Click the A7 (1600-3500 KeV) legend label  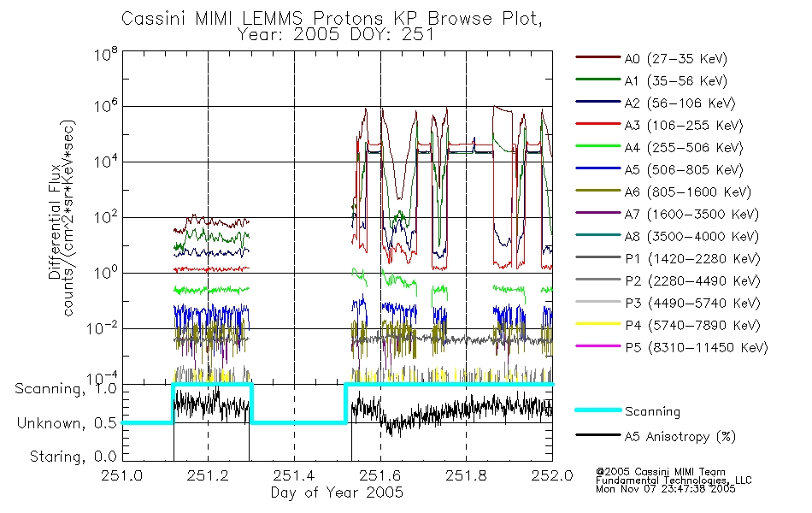tap(691, 215)
